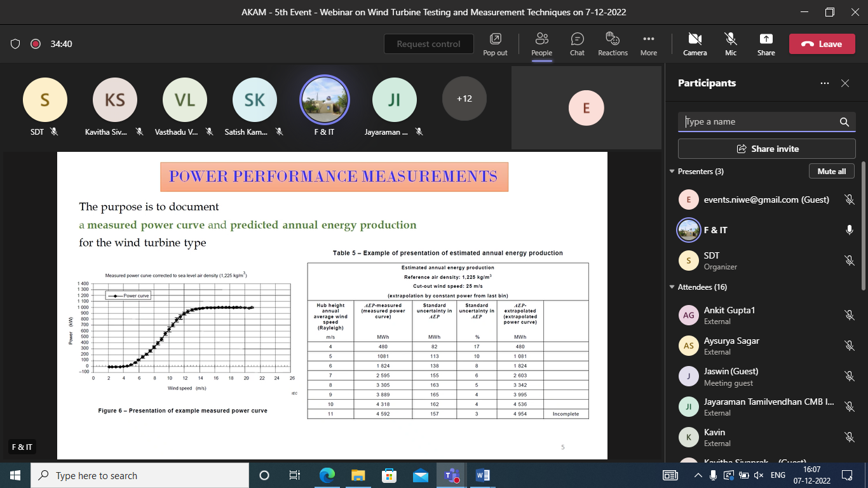Viewport: 868px width, 488px height.
Task: Toggle the Camera on
Action: click(x=695, y=44)
